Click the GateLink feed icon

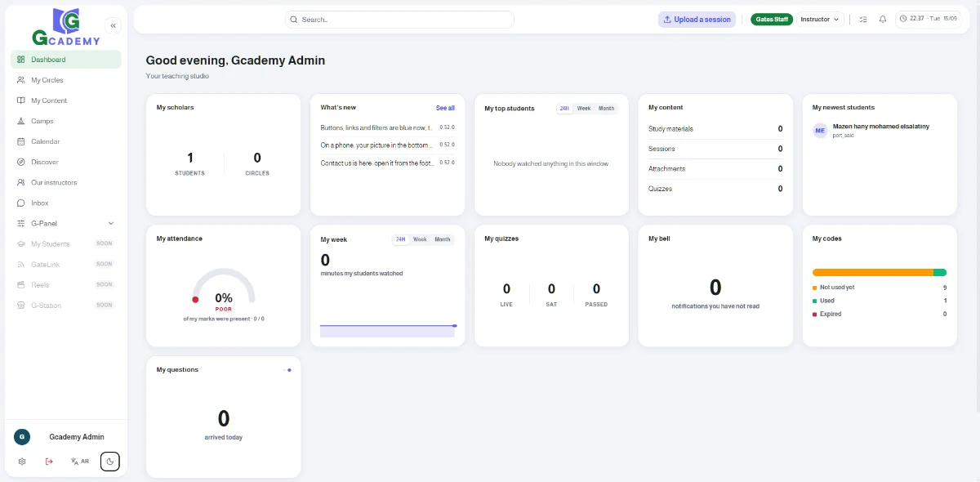click(21, 264)
